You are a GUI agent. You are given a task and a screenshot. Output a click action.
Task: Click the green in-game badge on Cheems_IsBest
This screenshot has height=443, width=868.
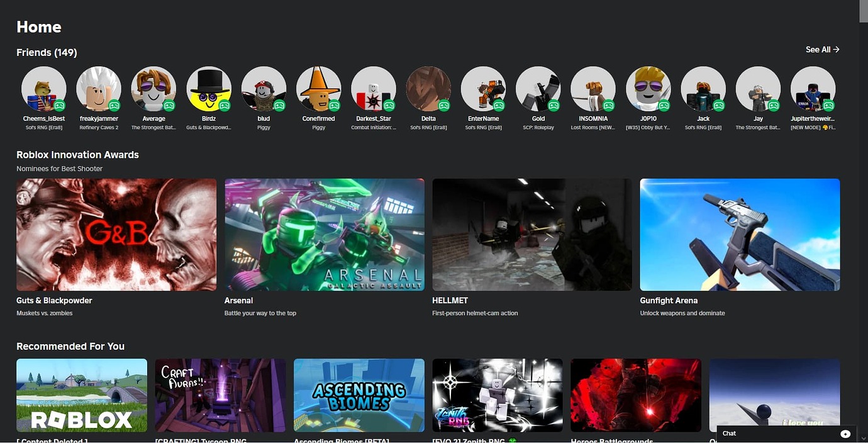click(59, 105)
